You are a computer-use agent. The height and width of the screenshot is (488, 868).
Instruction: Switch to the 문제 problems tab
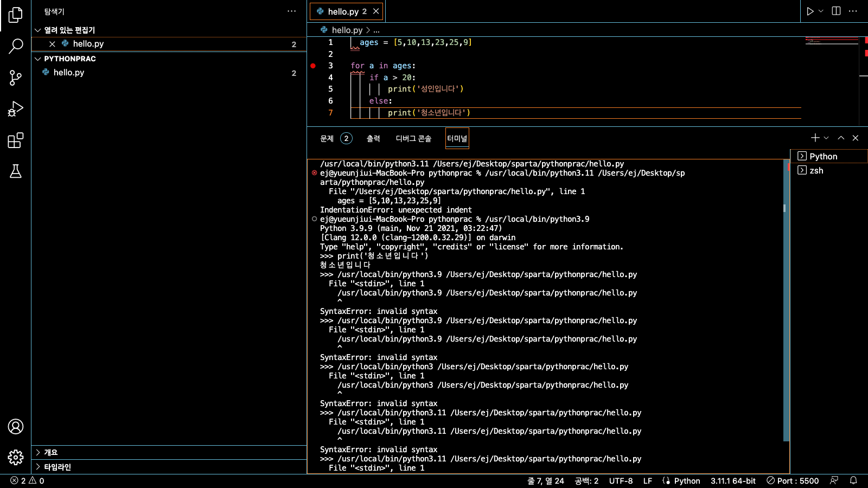(x=327, y=139)
